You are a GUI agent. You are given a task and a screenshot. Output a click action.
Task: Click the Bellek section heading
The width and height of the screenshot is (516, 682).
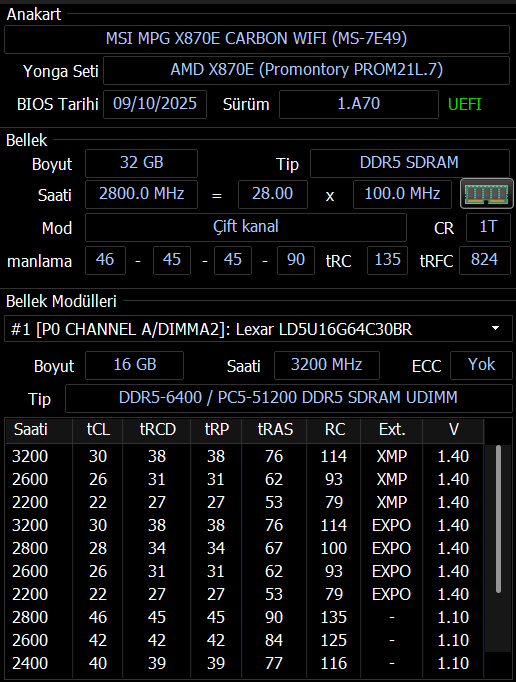[27, 140]
